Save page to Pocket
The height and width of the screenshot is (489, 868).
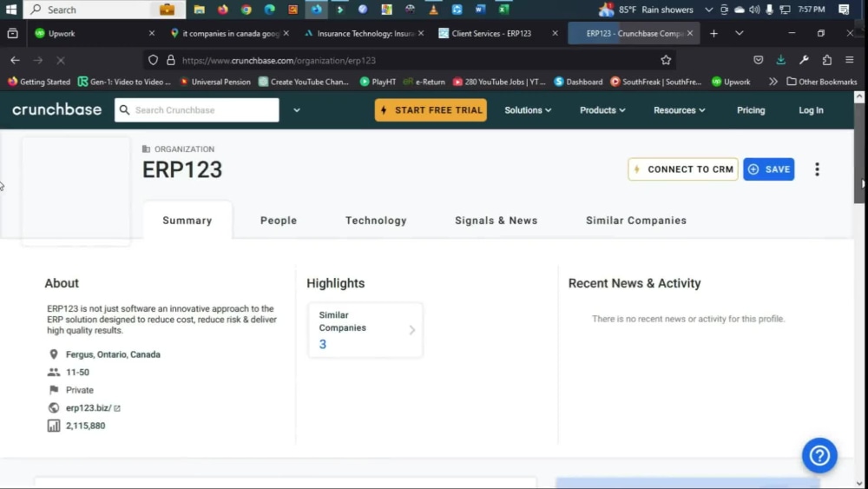point(759,60)
